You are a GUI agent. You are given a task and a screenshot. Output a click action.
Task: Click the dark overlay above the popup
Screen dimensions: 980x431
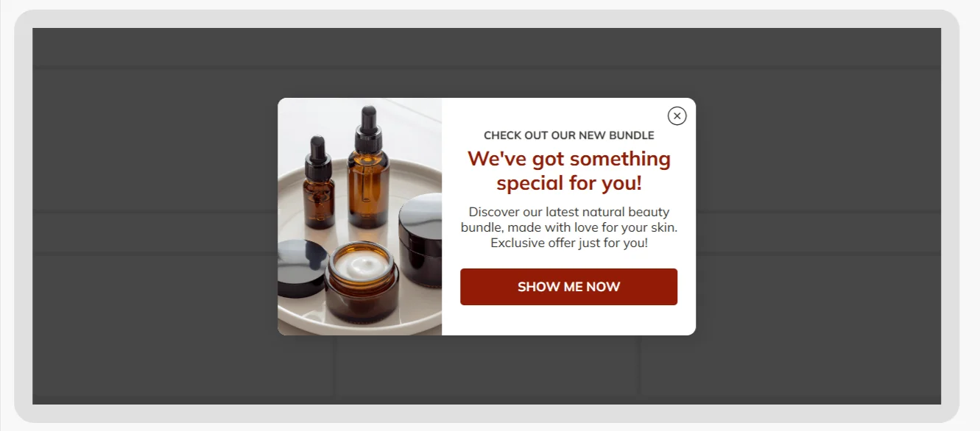coord(486,63)
